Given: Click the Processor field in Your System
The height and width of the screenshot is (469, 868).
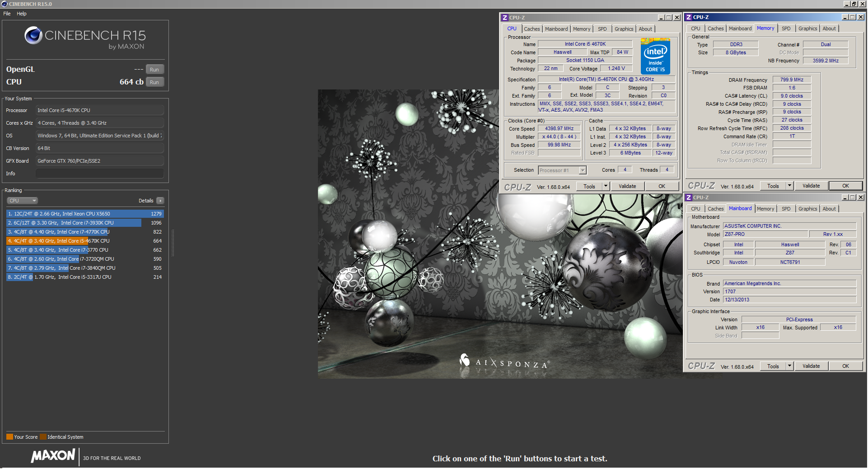Looking at the screenshot, I should click(100, 110).
